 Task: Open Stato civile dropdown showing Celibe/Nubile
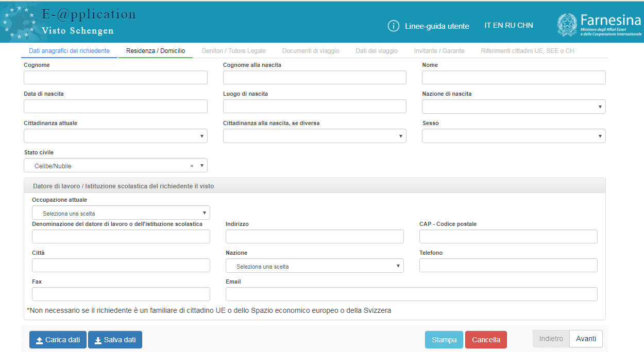pos(115,165)
